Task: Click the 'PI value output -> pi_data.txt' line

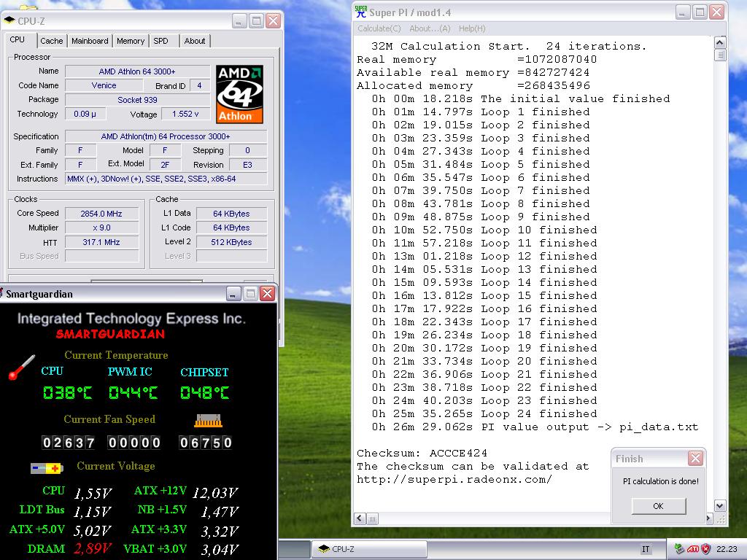Action: tap(535, 427)
